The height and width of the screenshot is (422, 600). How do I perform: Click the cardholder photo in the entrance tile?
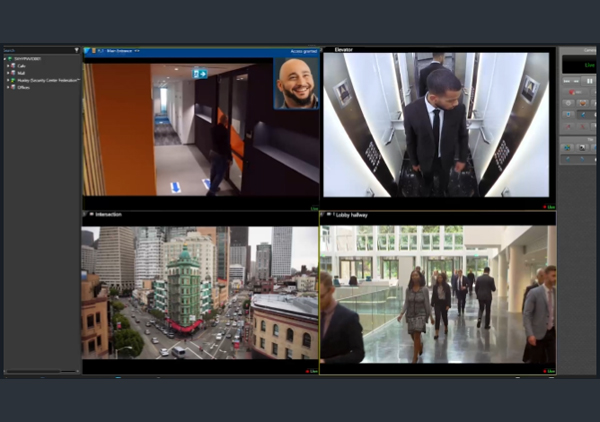tap(296, 83)
